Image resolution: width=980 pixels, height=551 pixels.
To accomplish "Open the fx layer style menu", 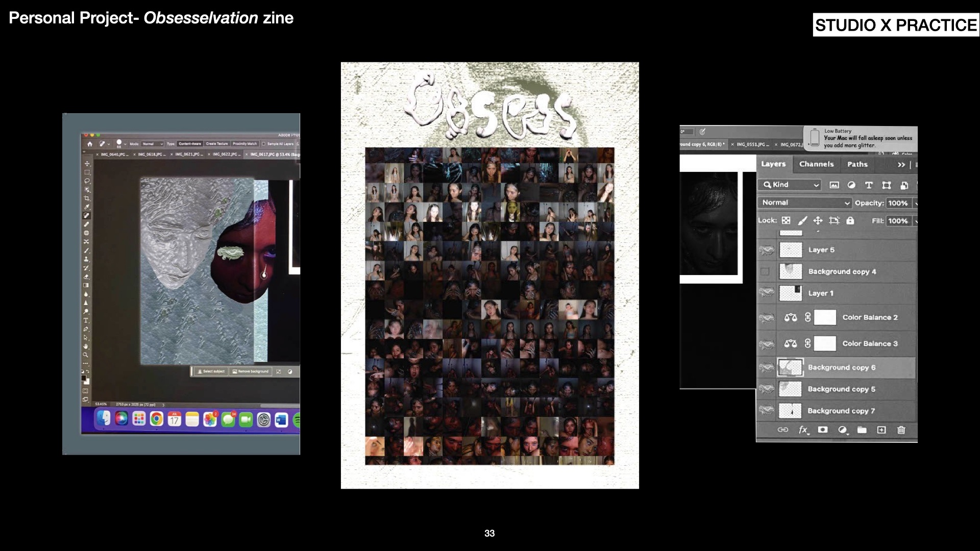I will pos(803,430).
